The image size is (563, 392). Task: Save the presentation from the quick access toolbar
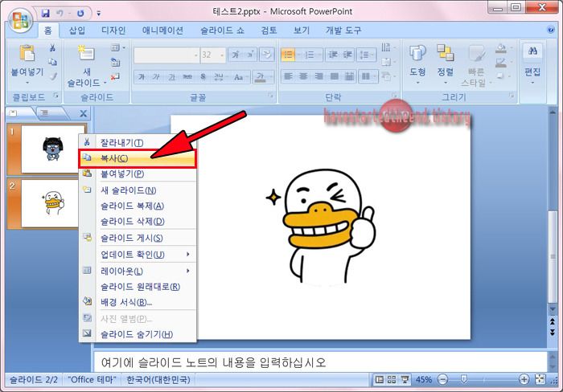pos(46,14)
